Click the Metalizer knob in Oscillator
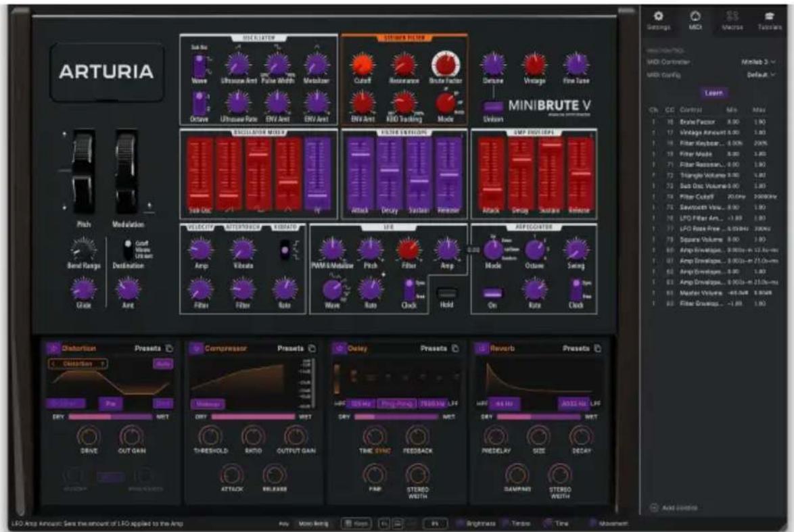 pyautogui.click(x=317, y=65)
